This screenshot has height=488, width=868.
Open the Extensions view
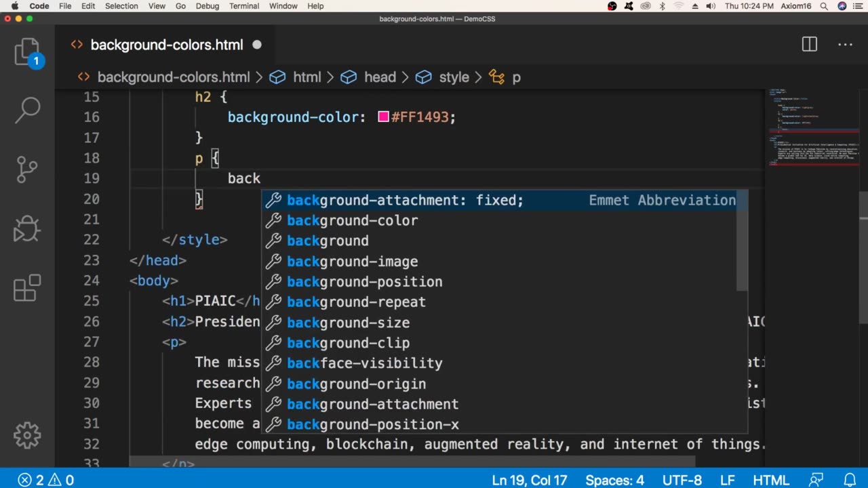(x=28, y=287)
